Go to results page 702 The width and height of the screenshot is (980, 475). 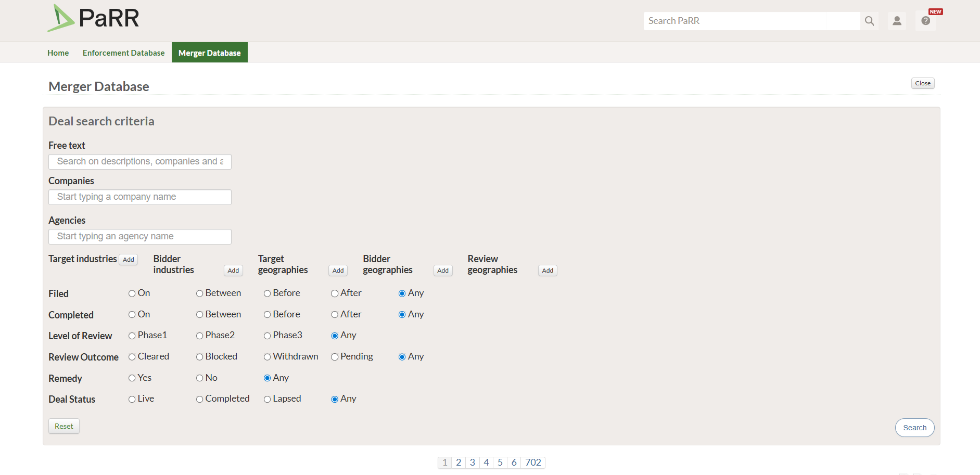tap(533, 463)
